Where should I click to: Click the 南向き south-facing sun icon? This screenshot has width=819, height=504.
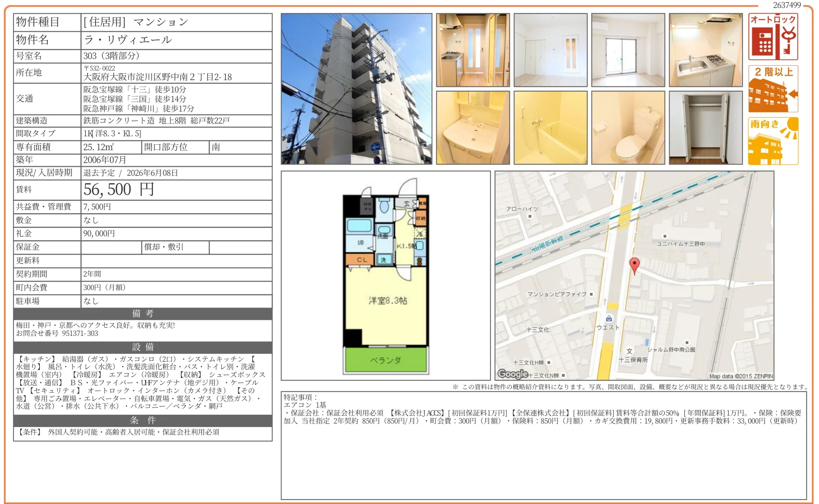(773, 141)
